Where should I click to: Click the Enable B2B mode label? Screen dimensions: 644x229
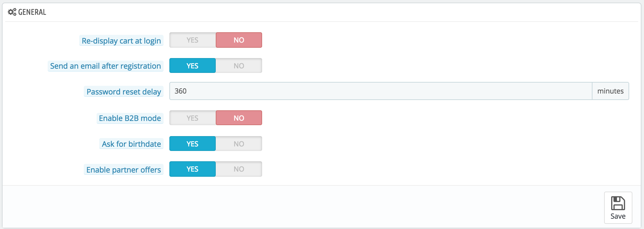[x=130, y=118]
